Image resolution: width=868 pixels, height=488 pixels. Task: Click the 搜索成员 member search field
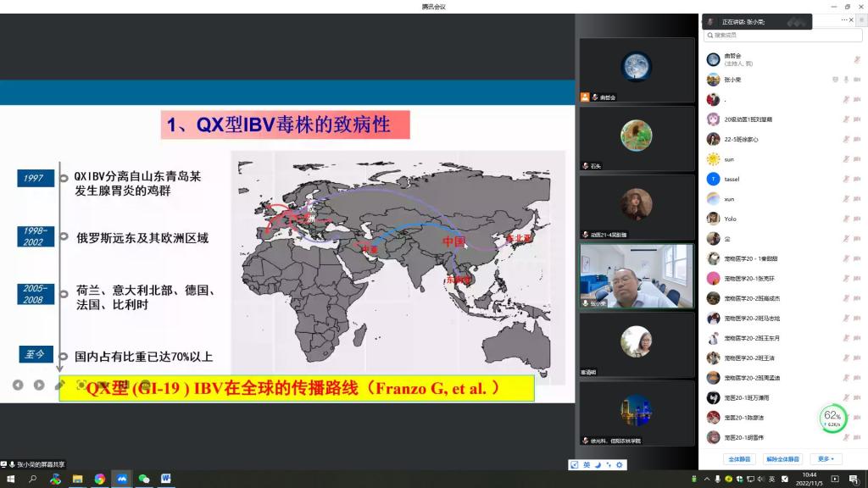tap(784, 36)
